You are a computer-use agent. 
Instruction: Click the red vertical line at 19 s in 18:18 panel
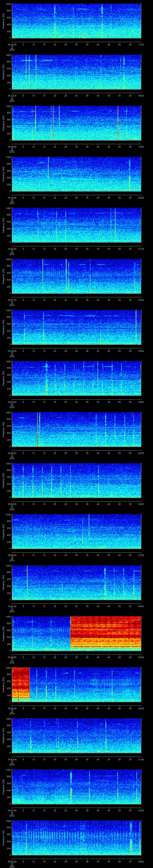tap(53, 123)
